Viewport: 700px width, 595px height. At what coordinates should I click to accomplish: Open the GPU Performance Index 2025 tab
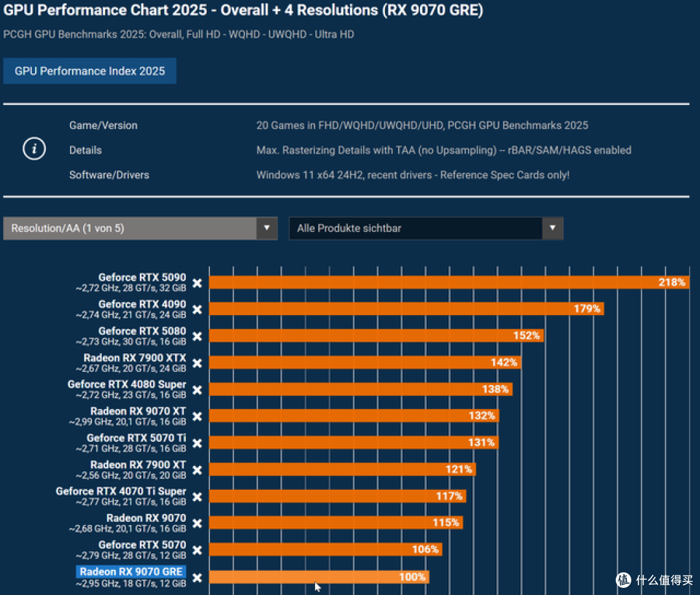89,71
